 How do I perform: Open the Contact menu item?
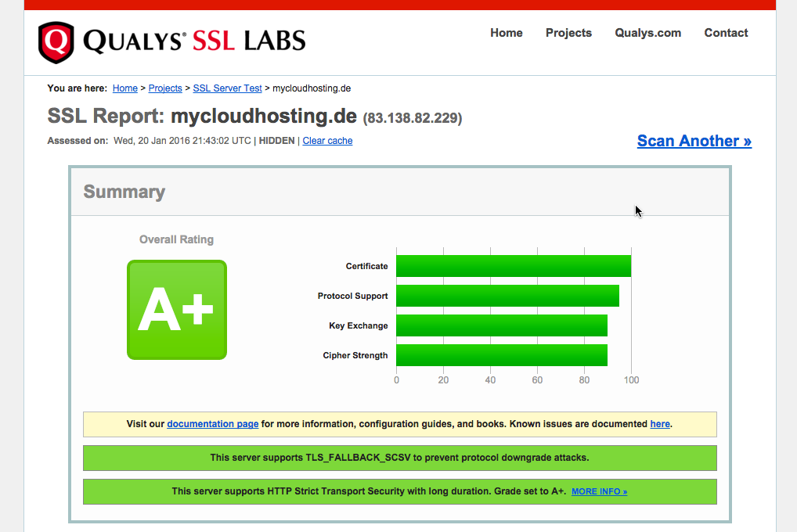coord(726,33)
